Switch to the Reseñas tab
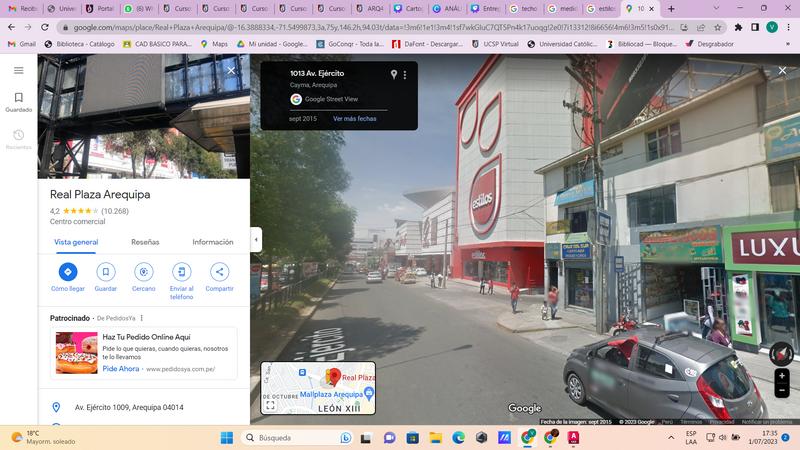This screenshot has height=450, width=800. point(145,242)
